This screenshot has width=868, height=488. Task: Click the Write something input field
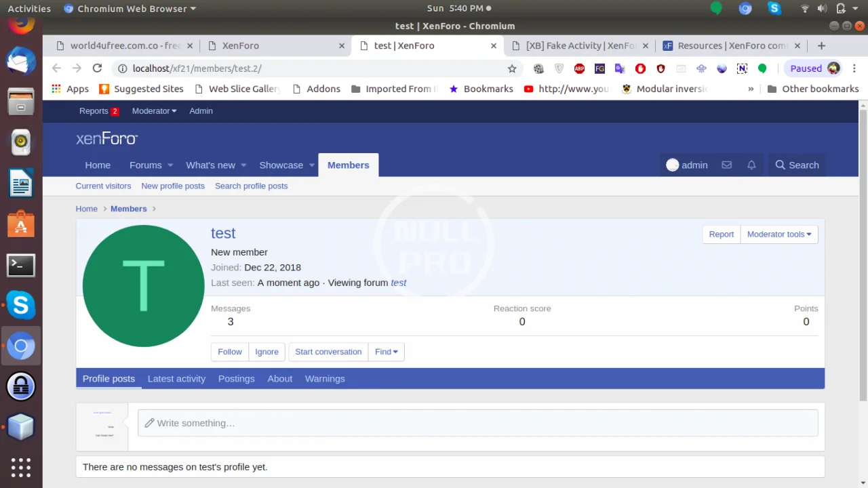click(477, 423)
